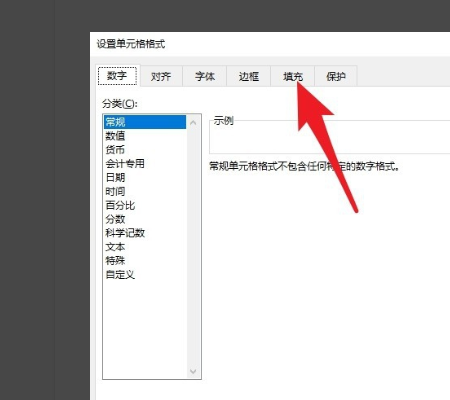Image resolution: width=450 pixels, height=400 pixels.
Task: Click the category list scroll up arrow
Action: click(x=193, y=123)
